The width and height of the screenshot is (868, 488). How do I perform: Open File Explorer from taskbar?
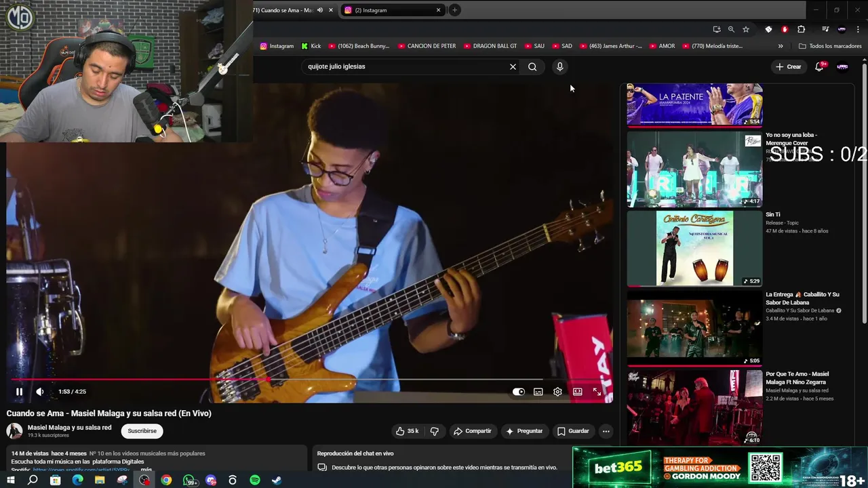(100, 480)
